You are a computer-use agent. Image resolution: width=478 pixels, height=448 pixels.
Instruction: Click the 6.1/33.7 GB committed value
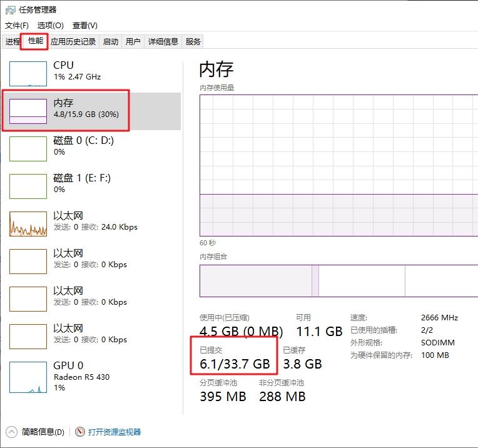tap(235, 364)
